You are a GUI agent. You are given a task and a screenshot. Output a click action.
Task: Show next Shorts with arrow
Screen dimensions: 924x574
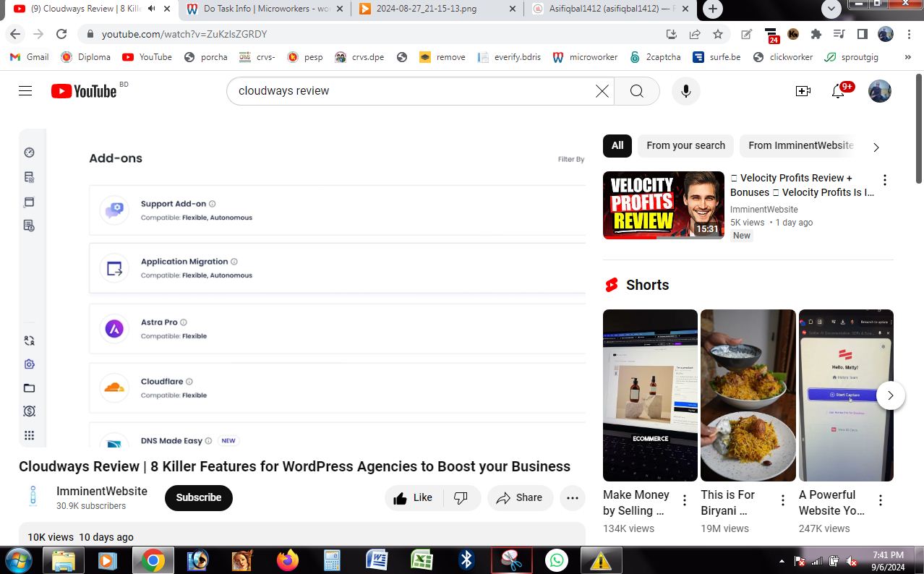pyautogui.click(x=891, y=395)
